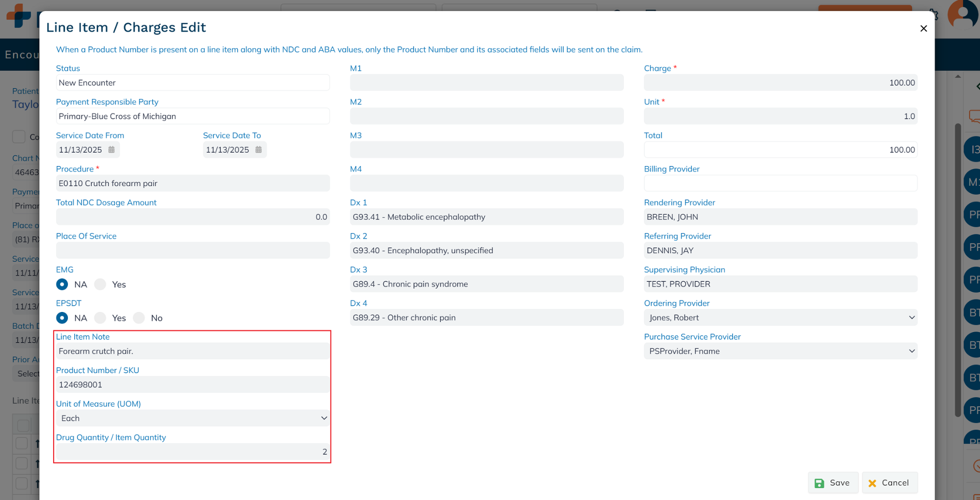Click the green Save disk icon
Viewport: 980px width, 500px height.
[819, 483]
